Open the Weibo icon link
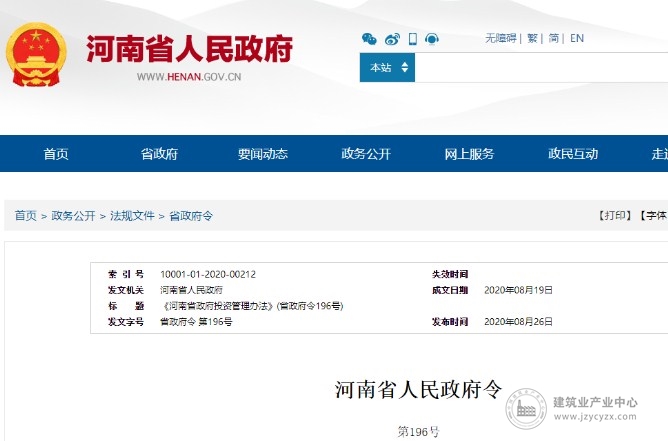Image resolution: width=668 pixels, height=441 pixels. tap(392, 39)
